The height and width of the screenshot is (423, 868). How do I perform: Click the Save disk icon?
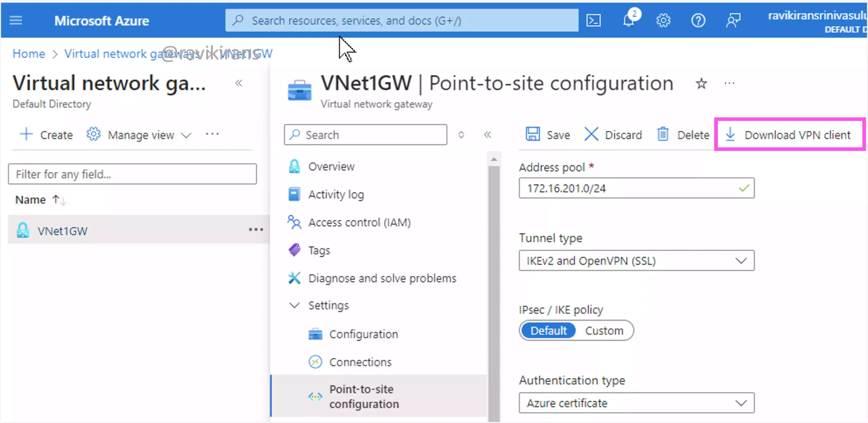(533, 134)
